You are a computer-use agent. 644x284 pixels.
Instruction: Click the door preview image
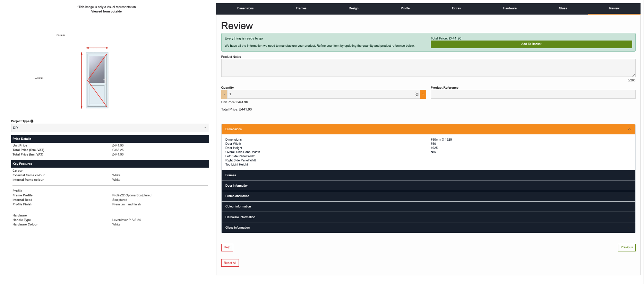[97, 80]
